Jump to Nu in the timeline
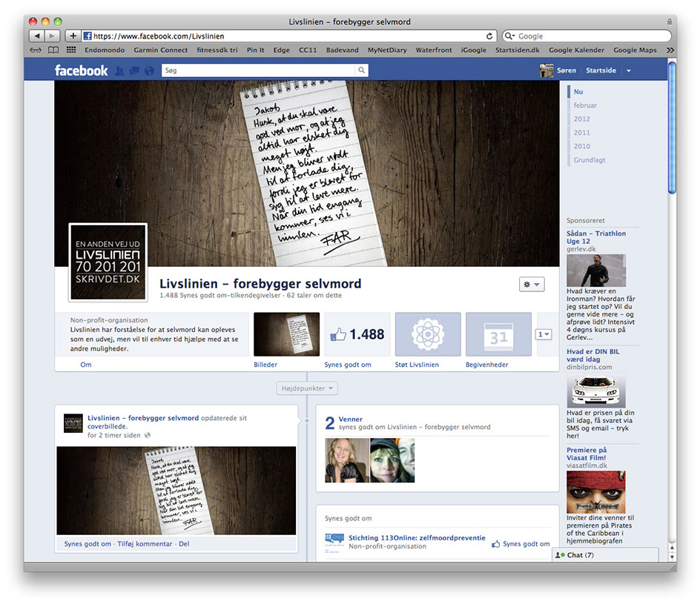Screen dimensions: 700x604 tap(578, 91)
